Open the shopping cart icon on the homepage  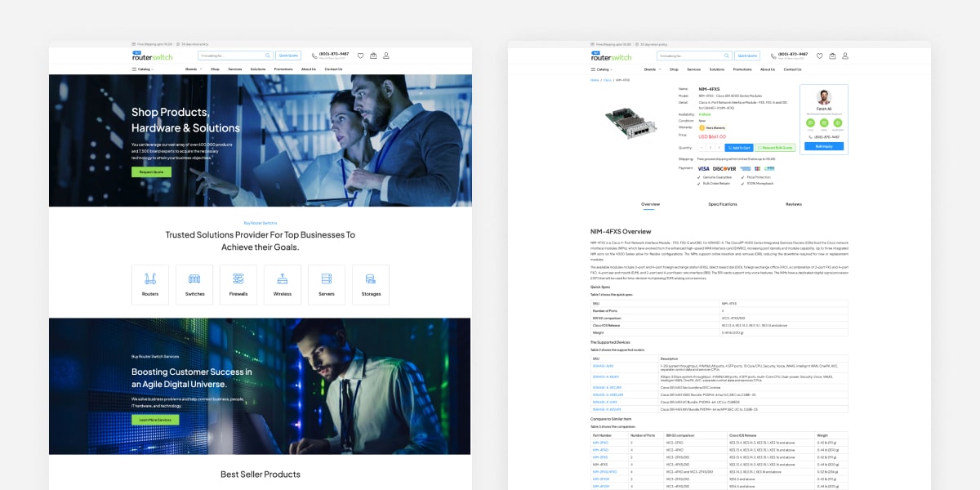[373, 56]
